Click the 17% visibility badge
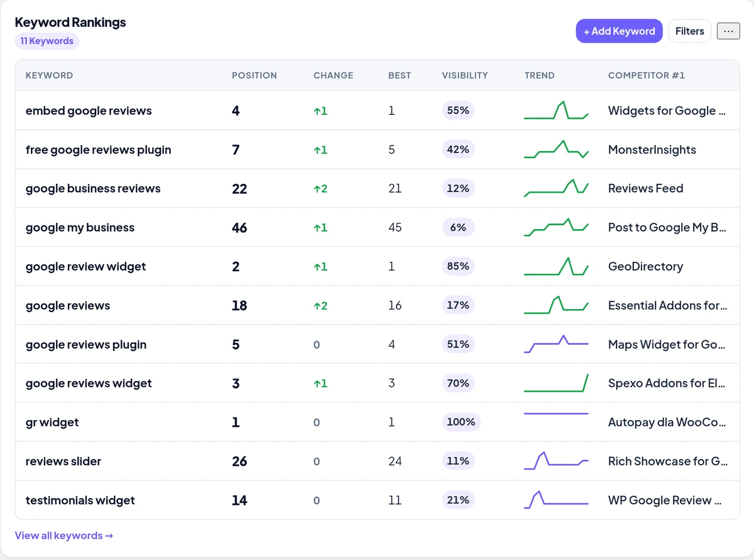The height and width of the screenshot is (560, 754). coord(458,305)
